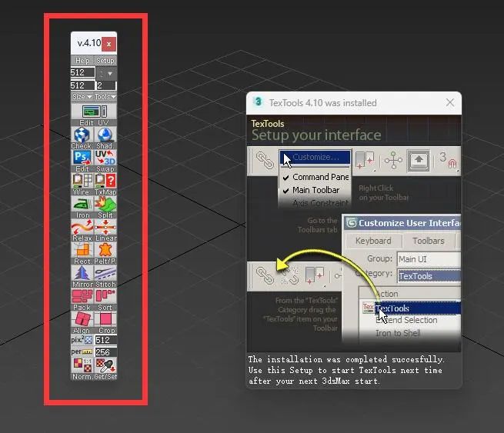The width and height of the screenshot is (504, 433).
Task: Open Photoshop Edit icon in TexTools
Action: (82, 158)
